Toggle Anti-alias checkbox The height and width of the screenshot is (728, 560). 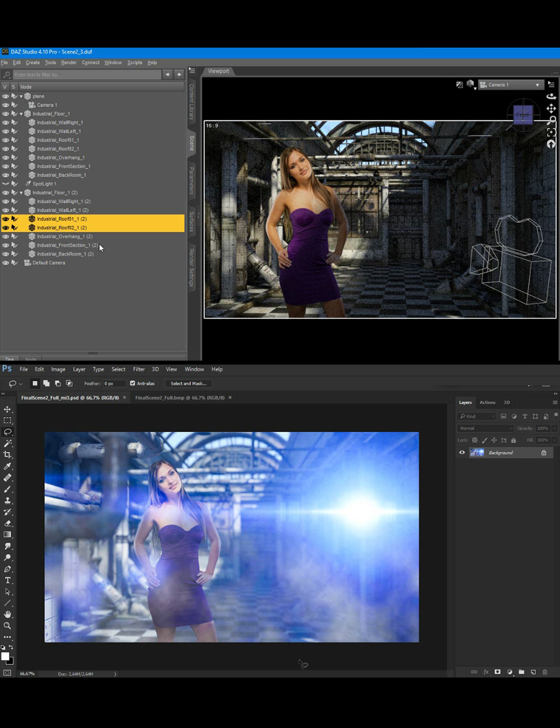(x=133, y=384)
